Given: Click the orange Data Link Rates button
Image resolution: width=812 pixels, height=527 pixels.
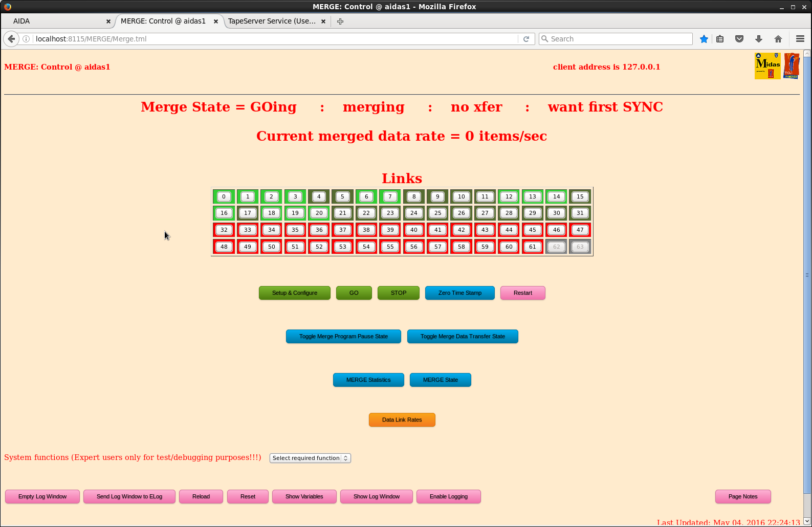Looking at the screenshot, I should tap(402, 420).
